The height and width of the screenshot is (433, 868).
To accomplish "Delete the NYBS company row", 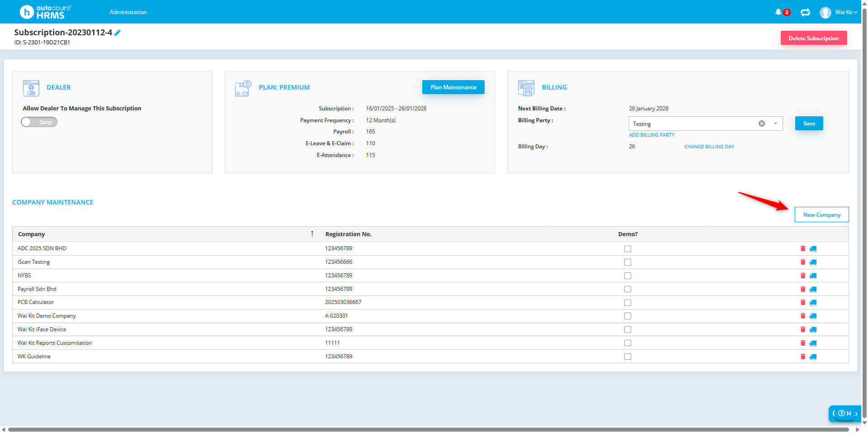I will click(803, 276).
